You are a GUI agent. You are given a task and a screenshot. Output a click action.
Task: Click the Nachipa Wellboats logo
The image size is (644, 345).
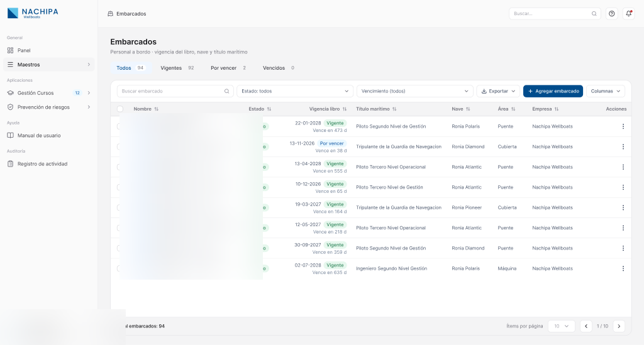[x=33, y=13]
